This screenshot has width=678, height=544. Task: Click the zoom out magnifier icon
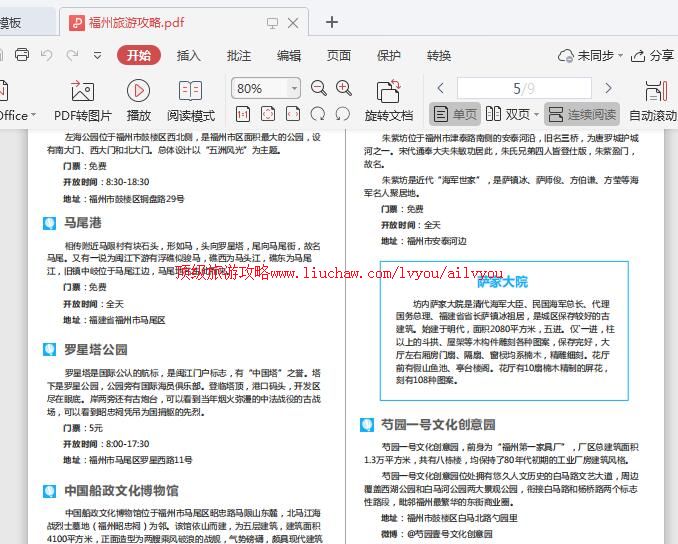pyautogui.click(x=319, y=89)
